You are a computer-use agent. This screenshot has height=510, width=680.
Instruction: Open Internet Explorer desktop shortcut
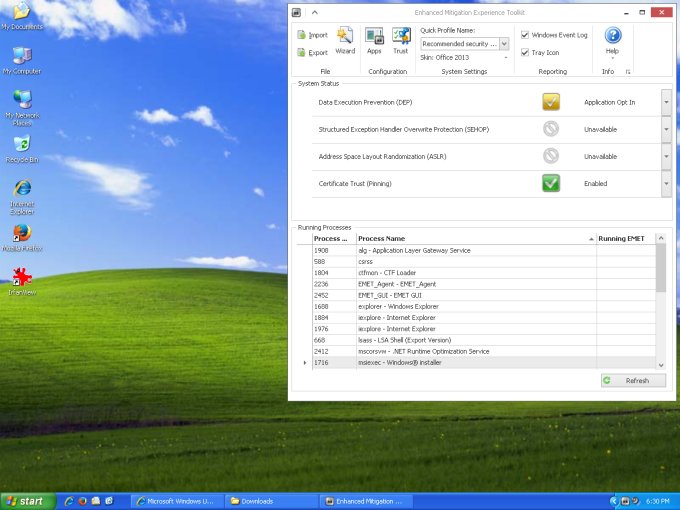point(22,196)
